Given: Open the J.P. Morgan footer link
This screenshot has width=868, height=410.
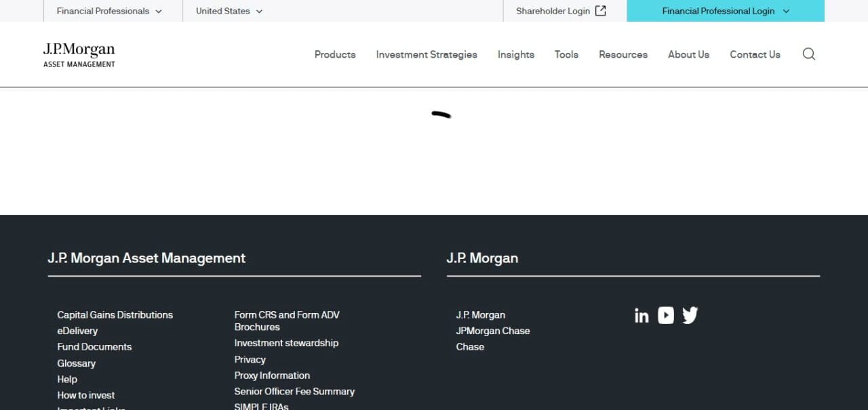Looking at the screenshot, I should point(480,314).
